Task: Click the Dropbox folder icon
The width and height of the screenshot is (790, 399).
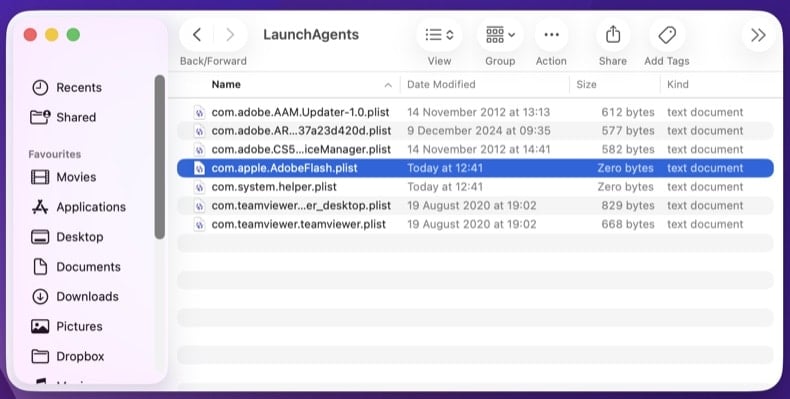Action: pos(40,356)
